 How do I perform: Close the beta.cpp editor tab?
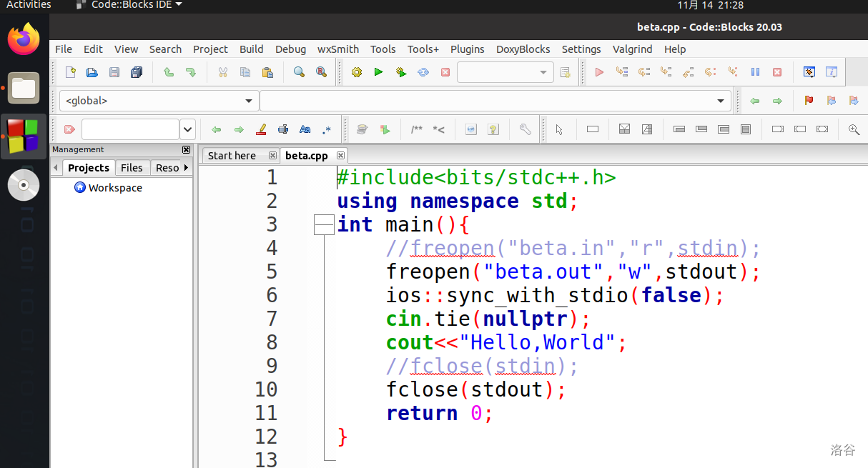[x=341, y=156]
